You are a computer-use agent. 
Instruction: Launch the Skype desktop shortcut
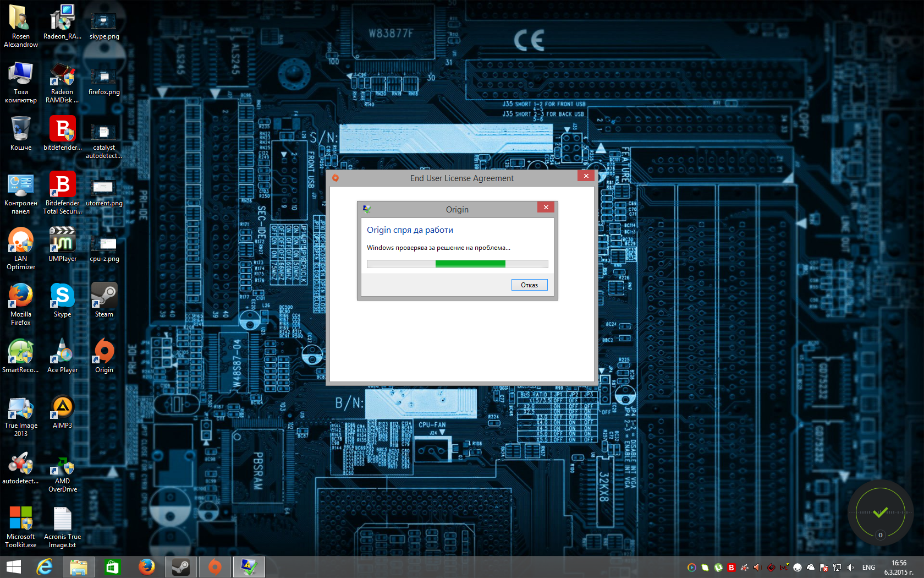(x=62, y=300)
